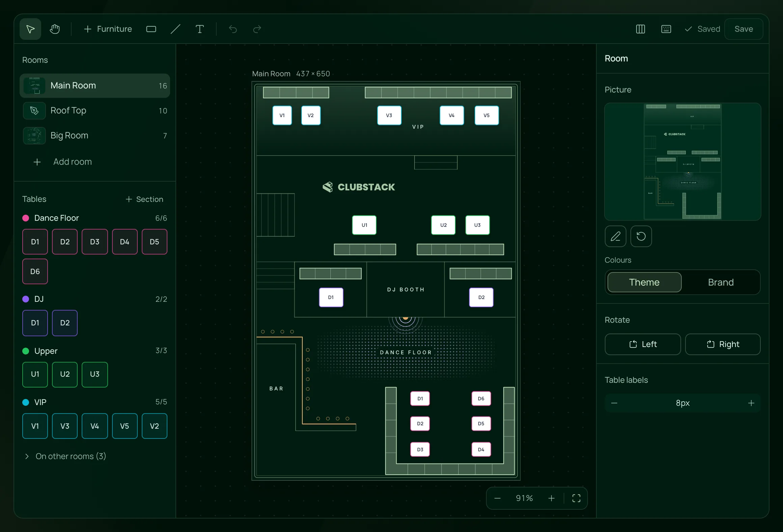The height and width of the screenshot is (532, 783).
Task: Select the D6 table chip in sidebar
Action: [35, 271]
